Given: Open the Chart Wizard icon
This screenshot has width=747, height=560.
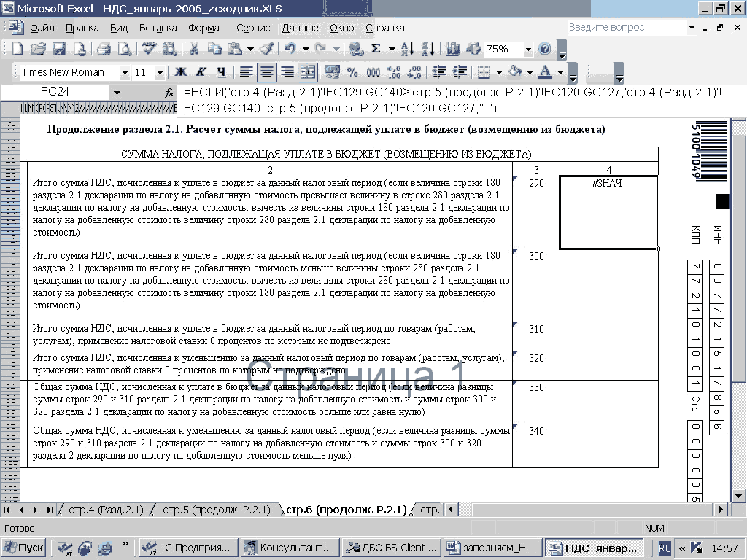Looking at the screenshot, I should pos(453,50).
